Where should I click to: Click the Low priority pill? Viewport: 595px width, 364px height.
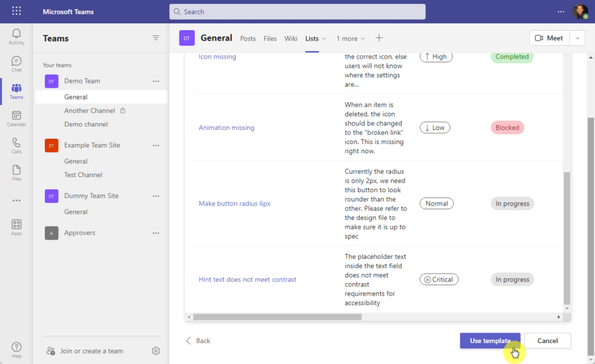tap(435, 127)
